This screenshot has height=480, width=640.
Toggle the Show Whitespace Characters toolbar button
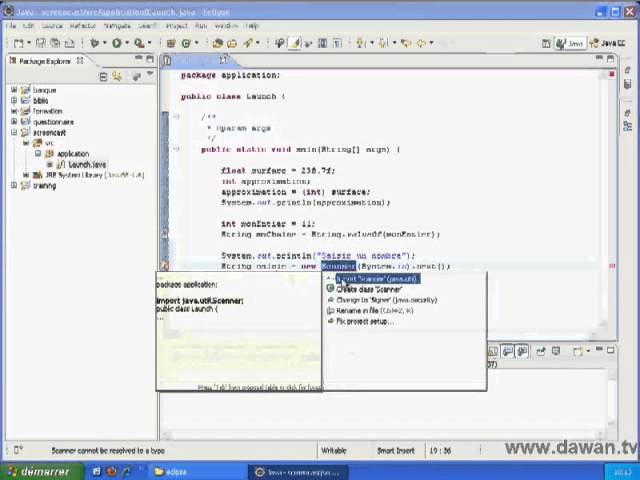(337, 43)
